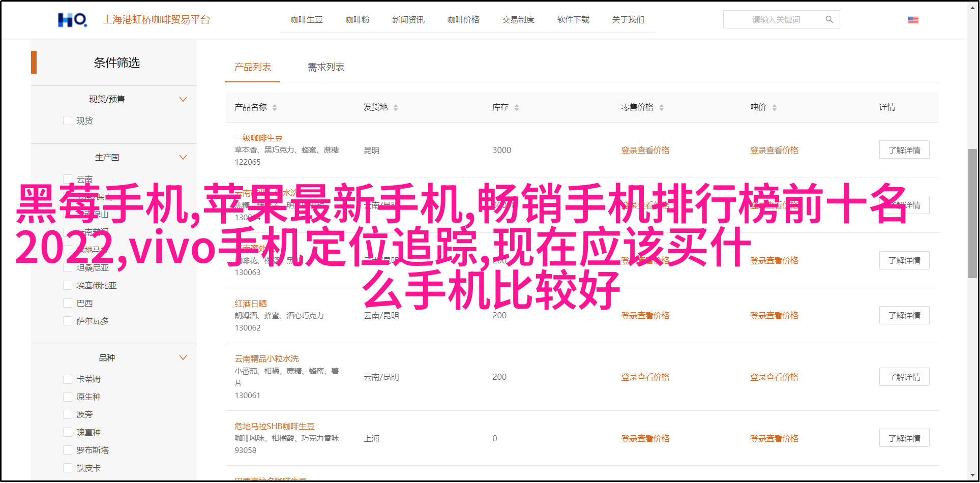Click 登录查看价格 ton price for 危地马拉SHB咖啡生豆
The width and height of the screenshot is (980, 483).
774,438
